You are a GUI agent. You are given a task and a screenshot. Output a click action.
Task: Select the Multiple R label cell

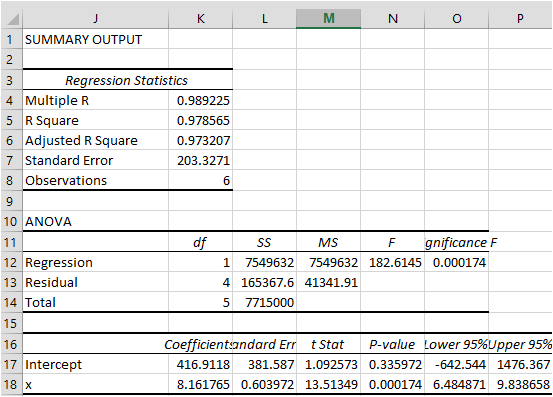[x=96, y=100]
